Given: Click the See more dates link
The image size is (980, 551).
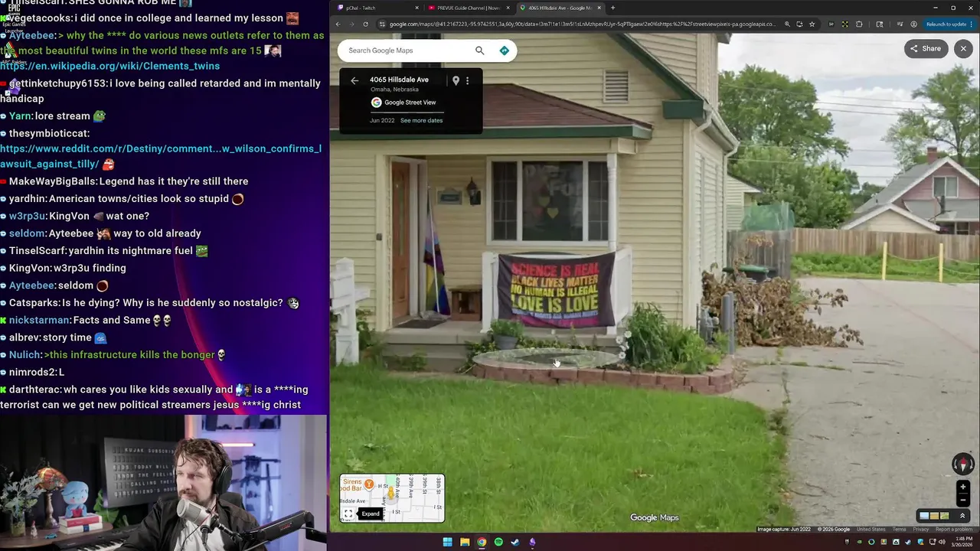Looking at the screenshot, I should click(x=421, y=120).
